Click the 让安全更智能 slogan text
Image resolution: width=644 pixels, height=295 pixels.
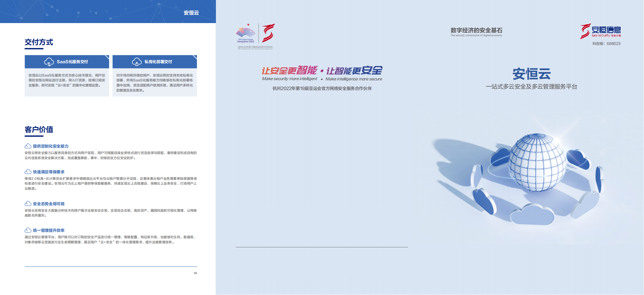point(290,71)
